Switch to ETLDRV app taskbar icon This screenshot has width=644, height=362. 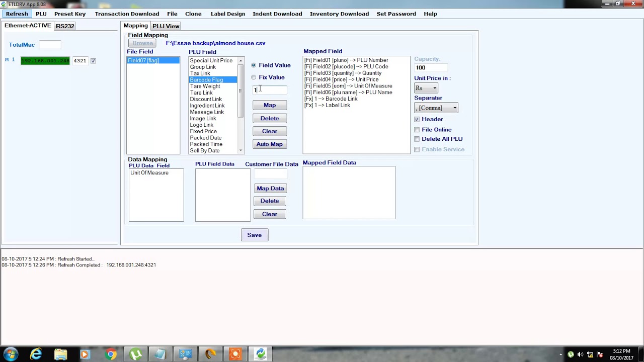(260, 354)
